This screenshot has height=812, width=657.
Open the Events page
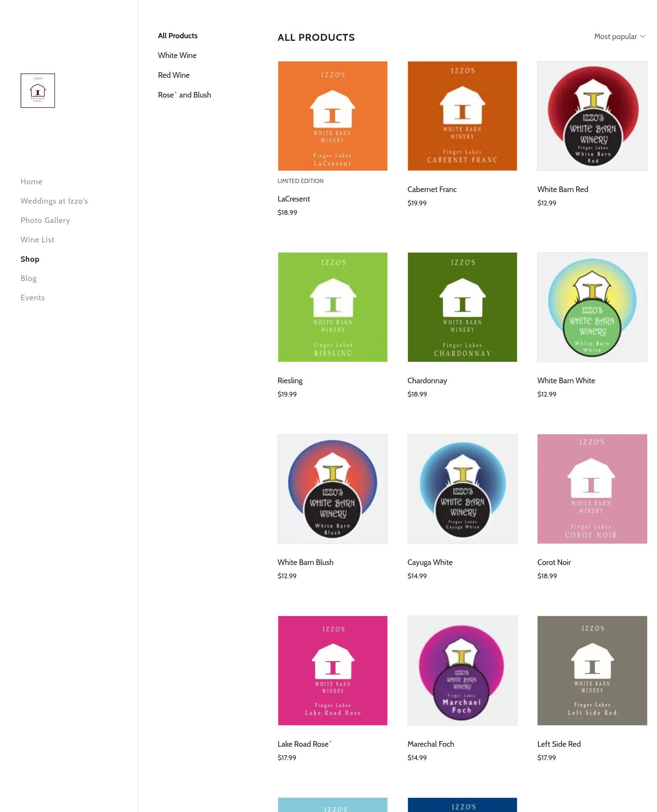click(33, 298)
